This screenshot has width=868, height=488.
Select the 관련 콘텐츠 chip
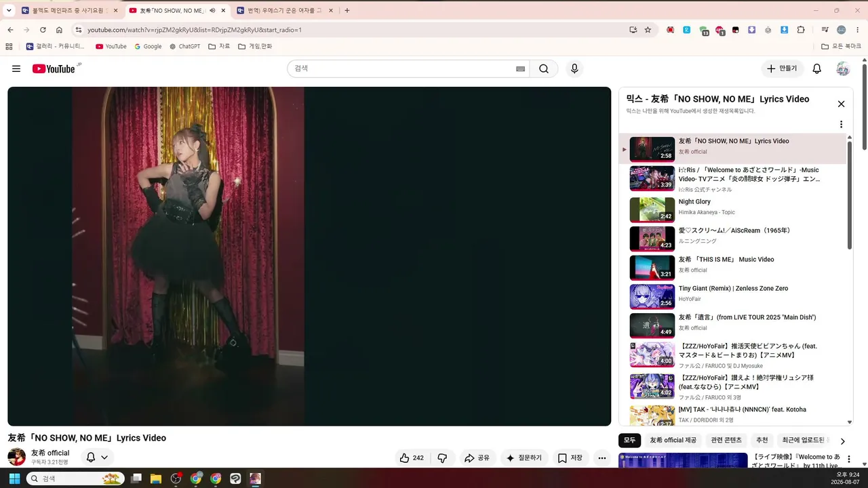pyautogui.click(x=726, y=441)
